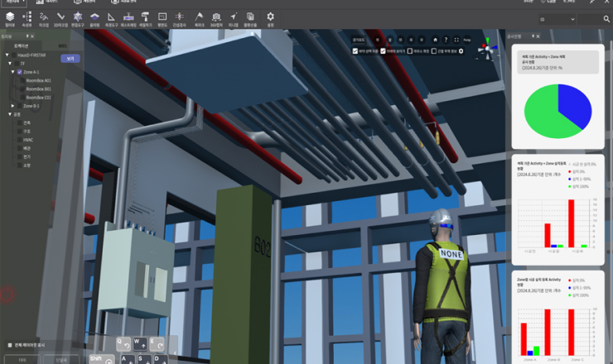Uncheck the Zone A-1 checkbox
Screen dimensions: 613x364
pyautogui.click(x=19, y=72)
